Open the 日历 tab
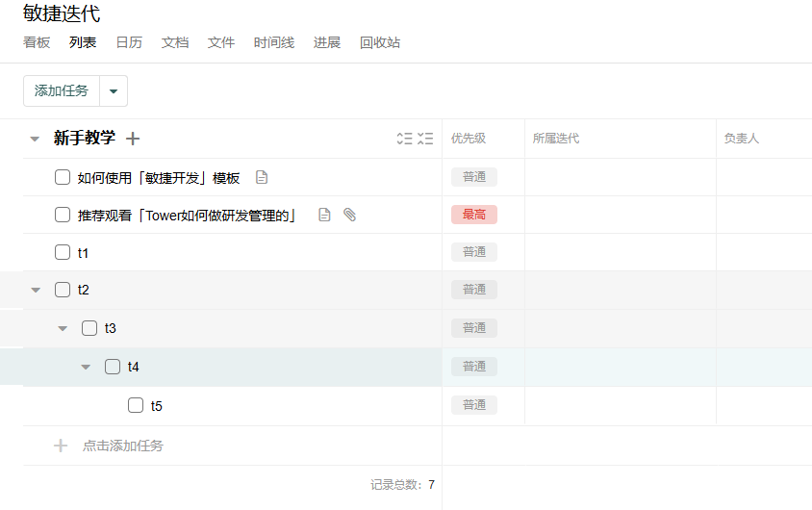This screenshot has height=510, width=812. (x=129, y=42)
